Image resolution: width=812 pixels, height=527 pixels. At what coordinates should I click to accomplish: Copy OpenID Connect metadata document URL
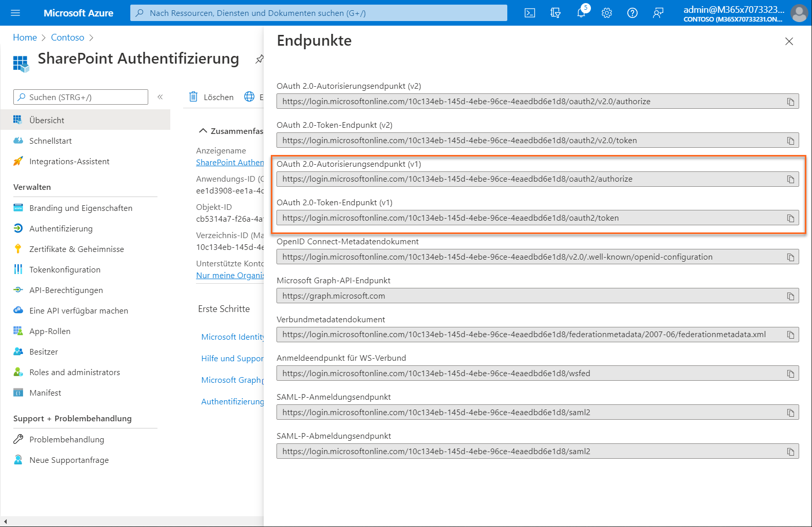coord(790,257)
